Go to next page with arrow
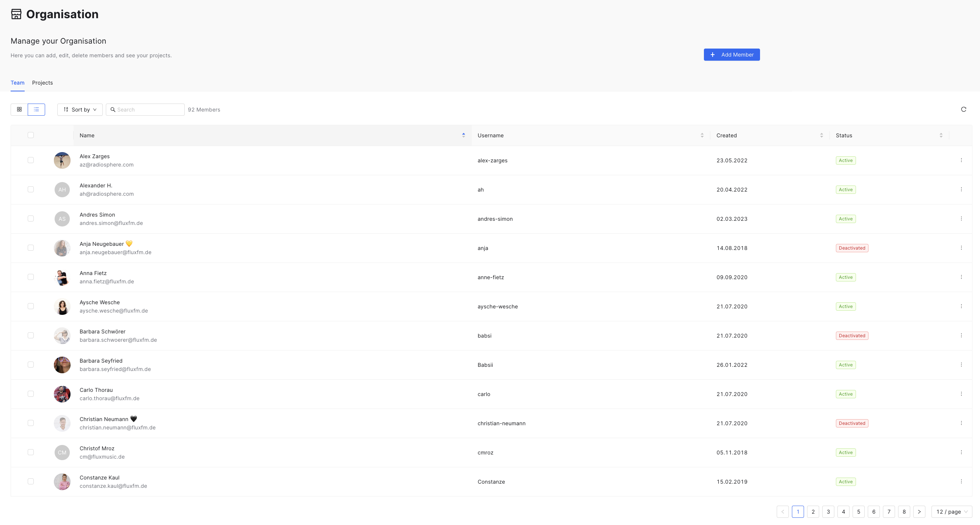 (919, 512)
